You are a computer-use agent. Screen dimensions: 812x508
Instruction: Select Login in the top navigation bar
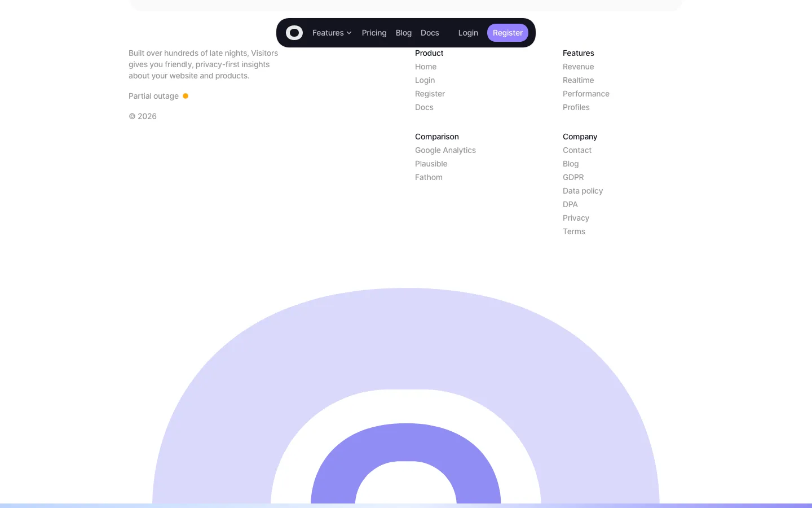468,33
